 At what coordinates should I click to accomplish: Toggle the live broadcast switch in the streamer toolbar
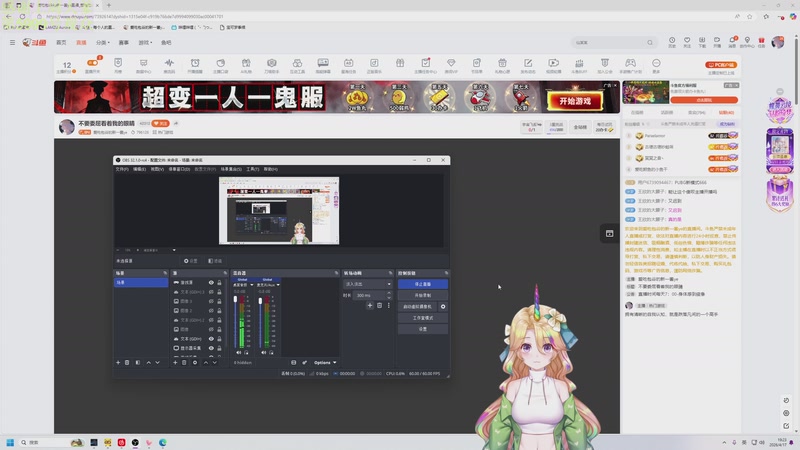[92, 63]
